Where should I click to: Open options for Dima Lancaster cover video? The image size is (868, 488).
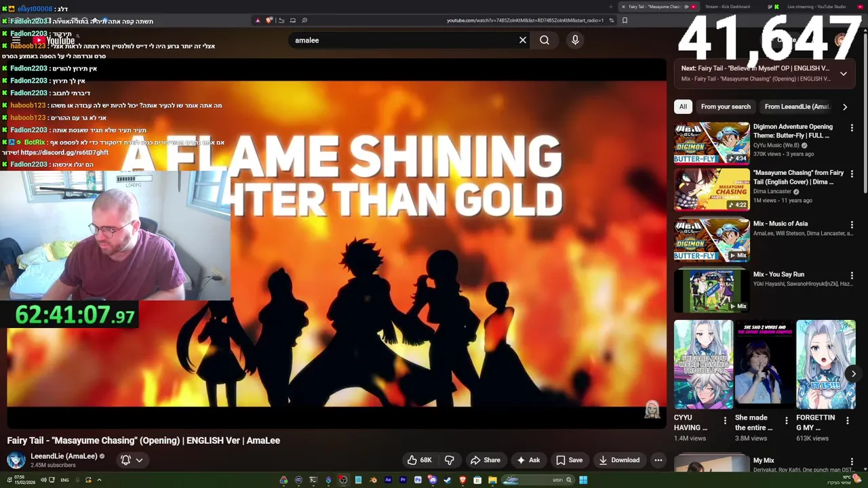852,174
